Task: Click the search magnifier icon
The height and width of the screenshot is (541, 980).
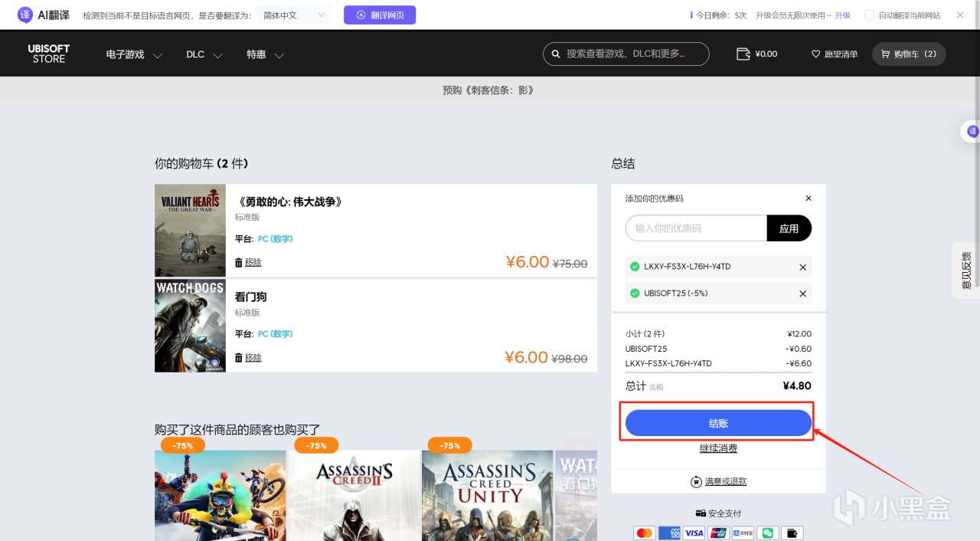Action: pyautogui.click(x=555, y=54)
